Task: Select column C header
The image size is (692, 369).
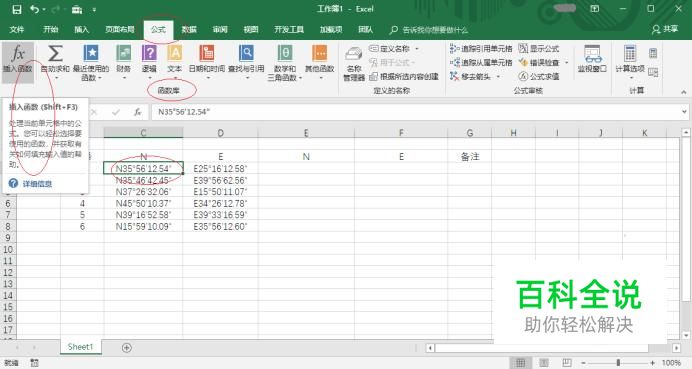Action: 143,132
